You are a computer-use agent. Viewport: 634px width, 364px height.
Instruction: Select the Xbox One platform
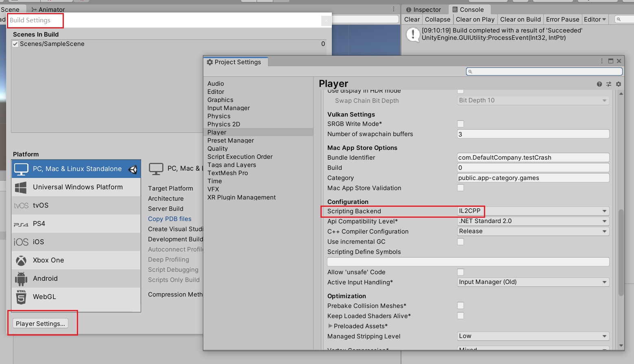pyautogui.click(x=76, y=260)
